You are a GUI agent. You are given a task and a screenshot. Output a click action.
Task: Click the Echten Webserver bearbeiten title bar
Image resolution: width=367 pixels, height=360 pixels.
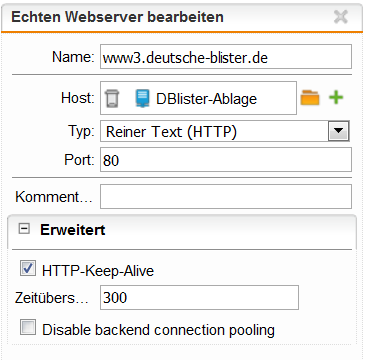[x=182, y=17]
